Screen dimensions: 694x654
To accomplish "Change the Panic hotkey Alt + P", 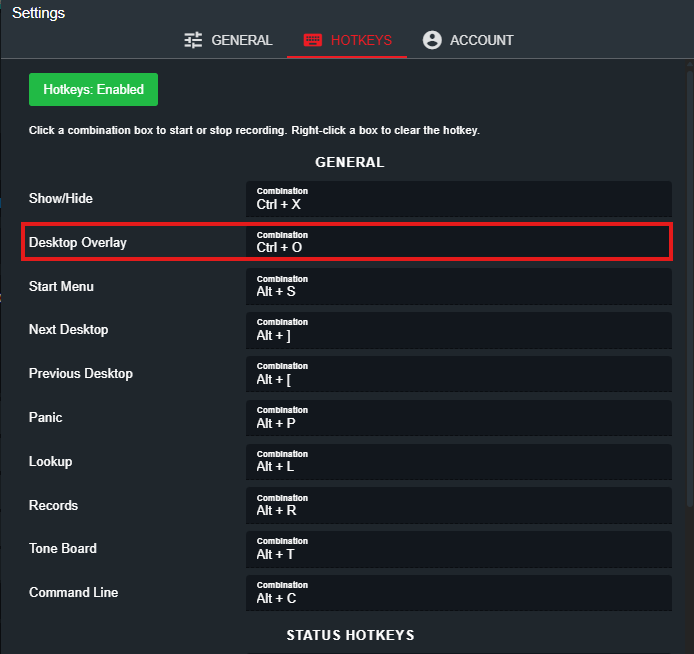I will [x=458, y=418].
